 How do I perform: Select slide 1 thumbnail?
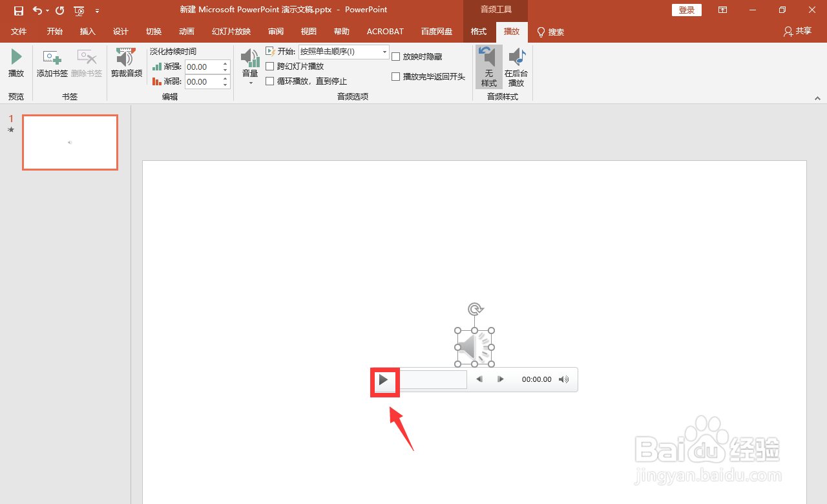[x=70, y=142]
